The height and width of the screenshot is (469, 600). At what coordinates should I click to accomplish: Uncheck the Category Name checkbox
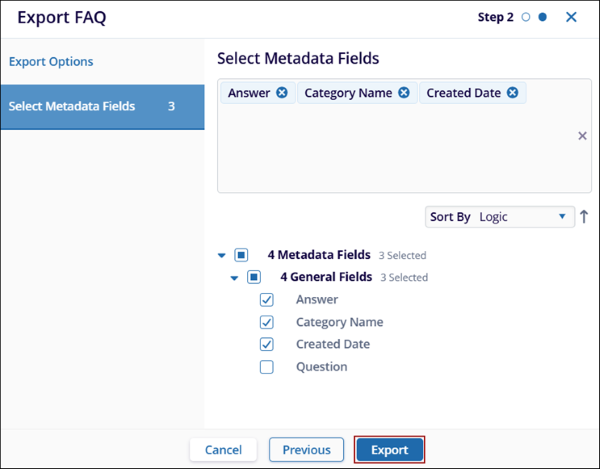pos(267,322)
